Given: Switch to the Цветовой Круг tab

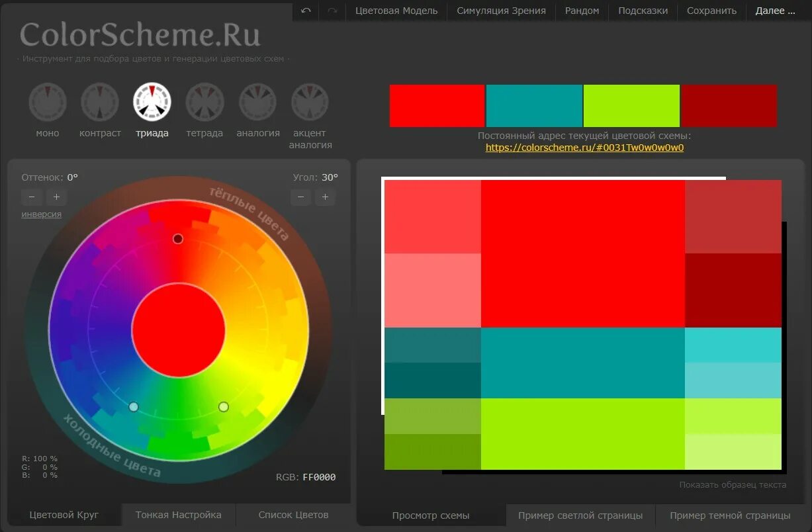Looking at the screenshot, I should click(64, 515).
